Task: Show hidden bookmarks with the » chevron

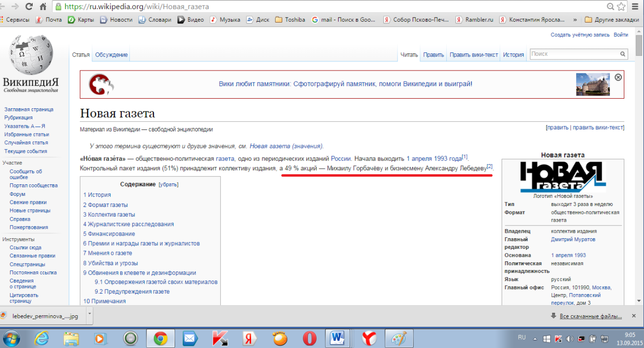Action: click(575, 20)
